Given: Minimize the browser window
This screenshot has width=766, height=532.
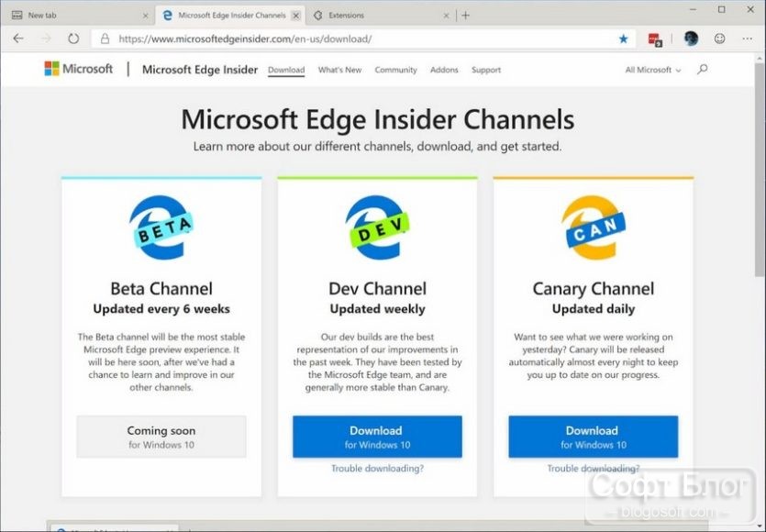Looking at the screenshot, I should click(694, 9).
